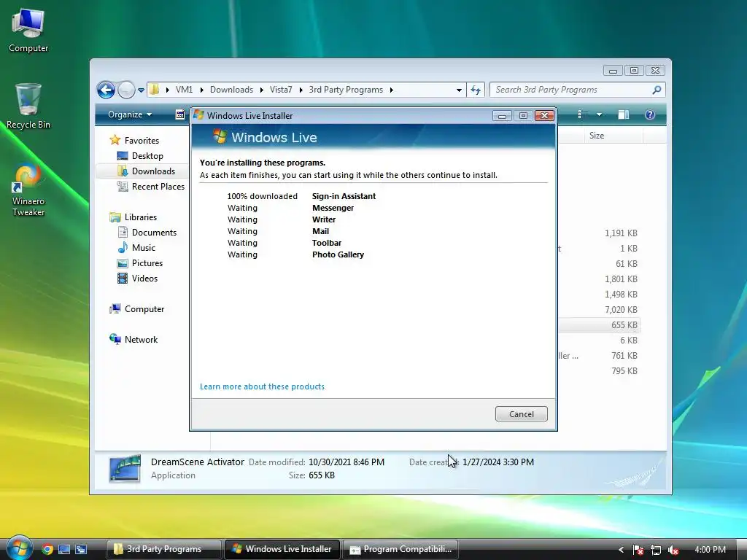The image size is (747, 560).
Task: Click the toolbar icon next to Organize
Action: click(180, 114)
